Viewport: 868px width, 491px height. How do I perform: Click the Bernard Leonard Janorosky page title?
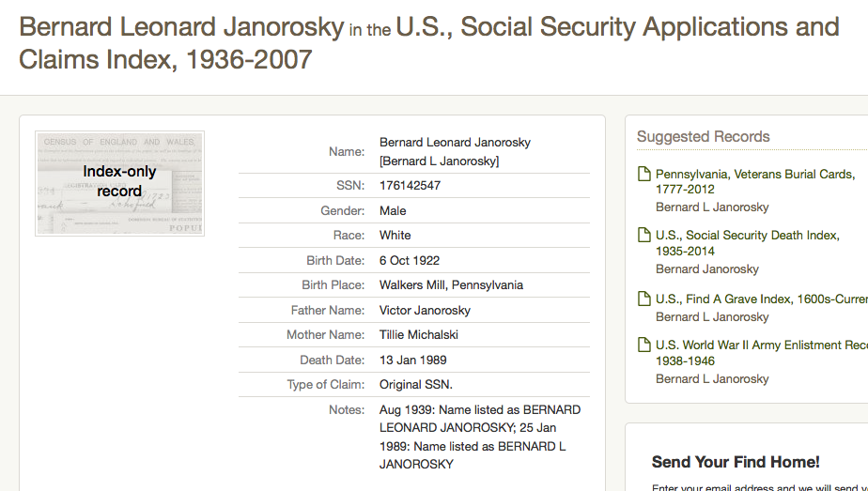coord(181,27)
